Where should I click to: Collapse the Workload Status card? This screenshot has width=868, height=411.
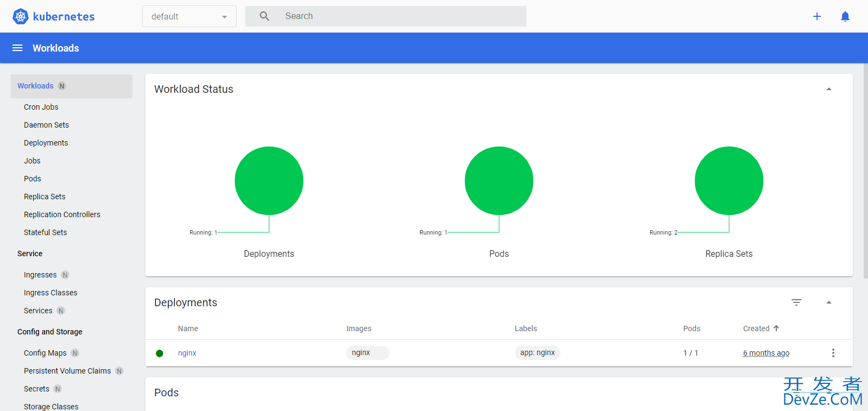click(x=829, y=89)
